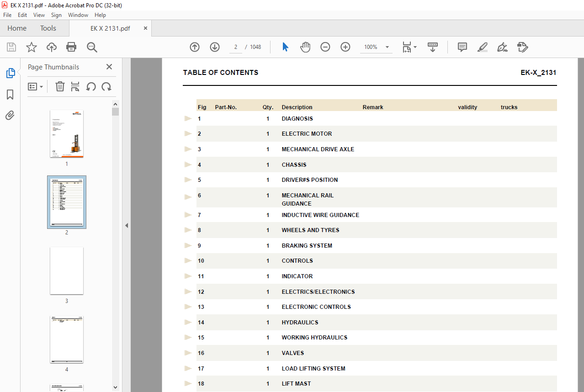Click the scrolling mode keyboard icon
584x392 pixels.
433,47
